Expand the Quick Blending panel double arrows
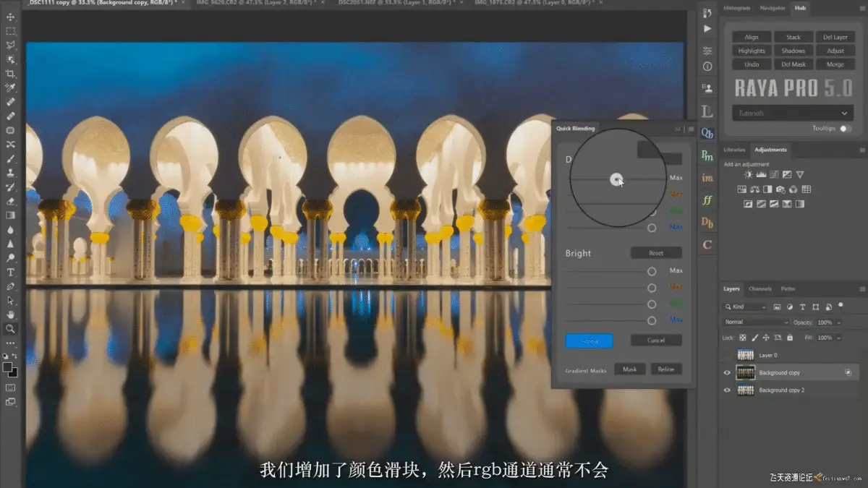This screenshot has height=488, width=868. coord(678,129)
